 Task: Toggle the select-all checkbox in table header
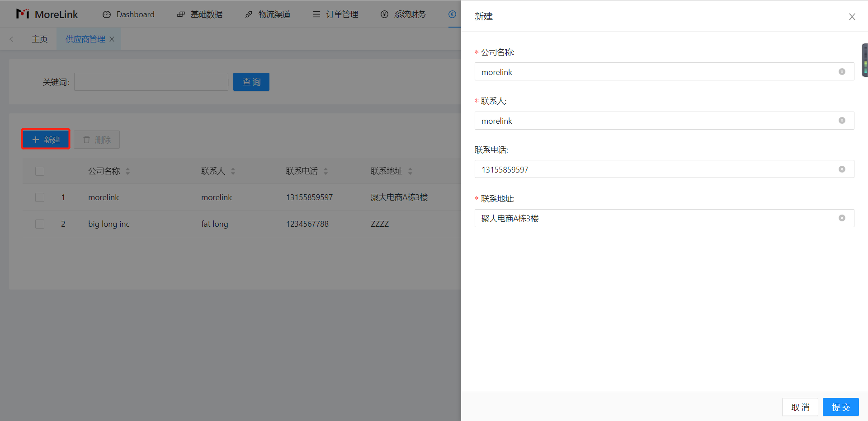click(x=40, y=171)
